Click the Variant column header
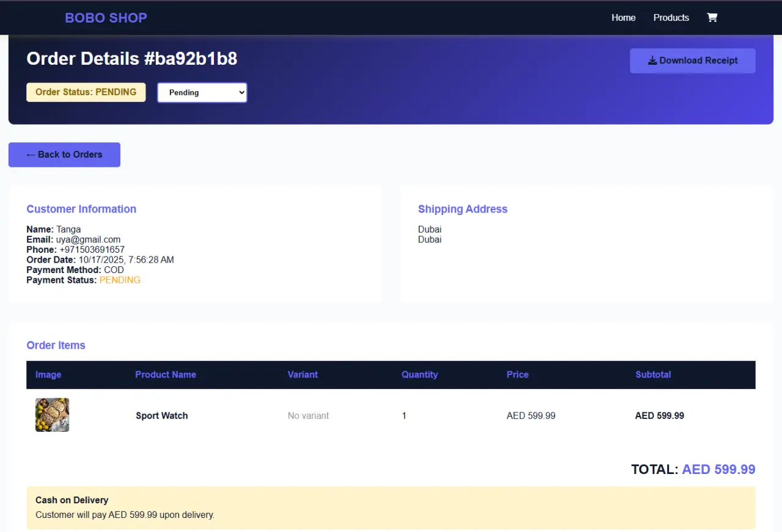 [x=302, y=374]
